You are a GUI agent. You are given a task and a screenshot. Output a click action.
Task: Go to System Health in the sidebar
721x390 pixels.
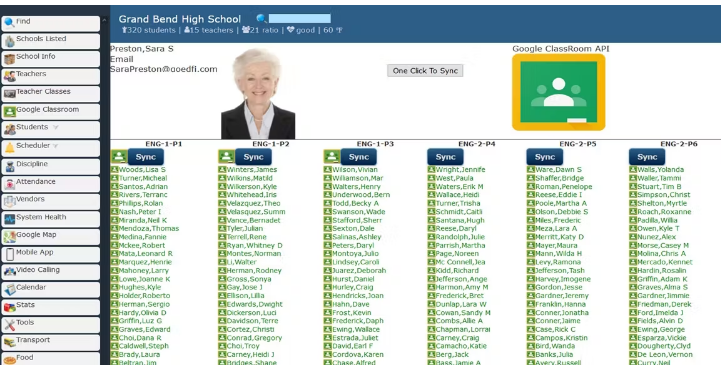pos(51,219)
